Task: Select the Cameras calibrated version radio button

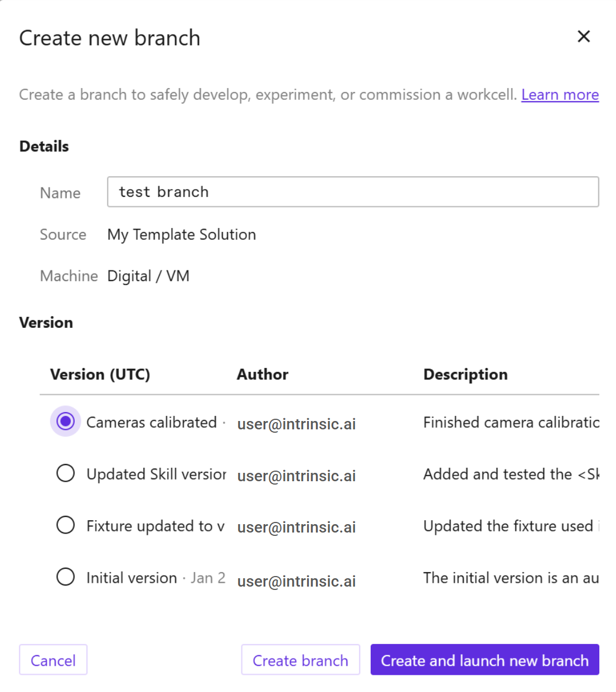Action: click(x=66, y=422)
